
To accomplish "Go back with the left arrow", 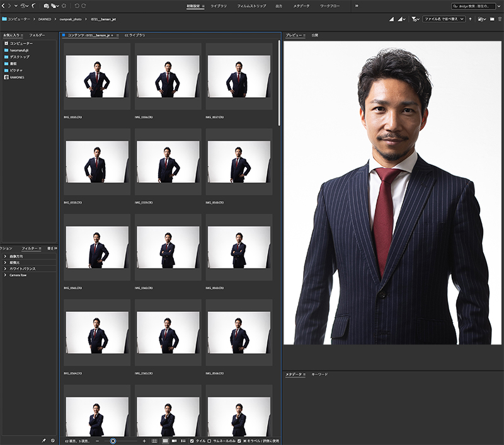I will click(3, 6).
